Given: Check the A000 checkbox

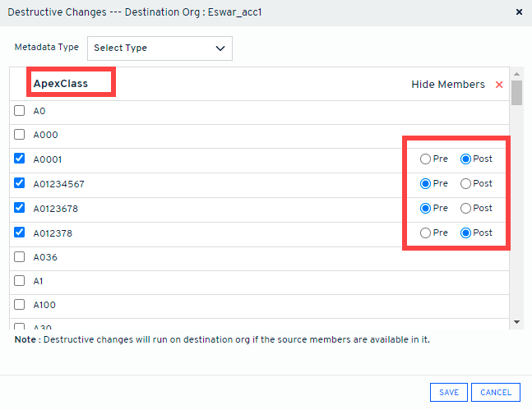Looking at the screenshot, I should coord(20,135).
